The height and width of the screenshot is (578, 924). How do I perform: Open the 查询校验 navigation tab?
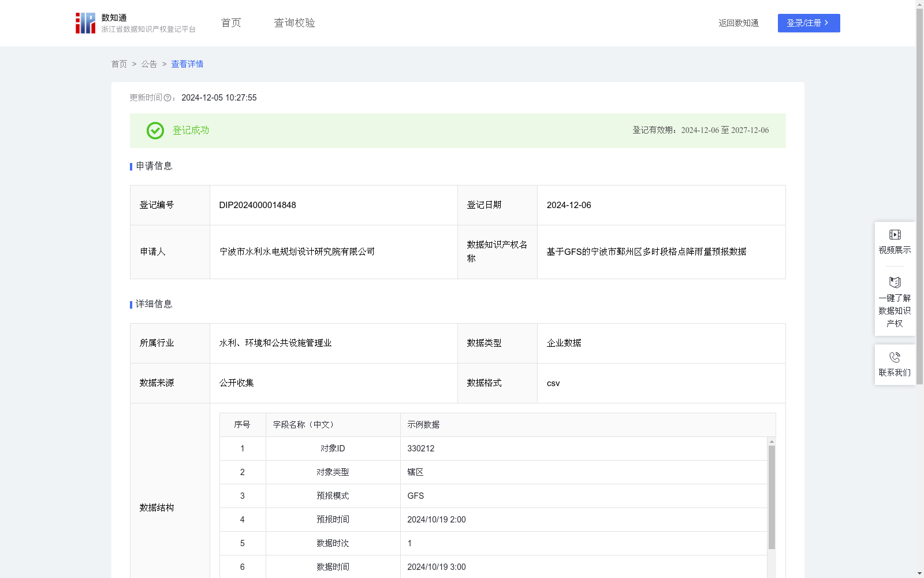(x=295, y=23)
